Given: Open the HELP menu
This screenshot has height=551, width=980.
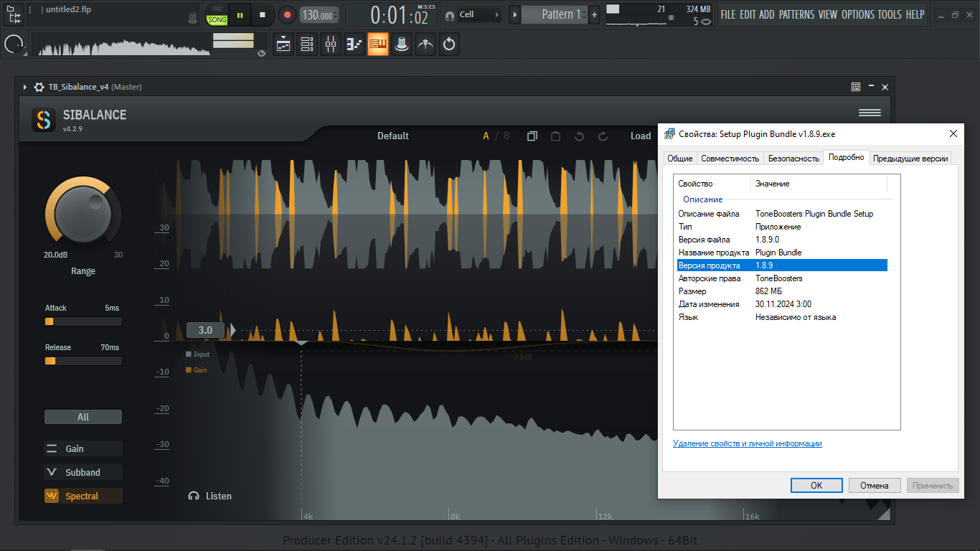Looking at the screenshot, I should pos(915,14).
